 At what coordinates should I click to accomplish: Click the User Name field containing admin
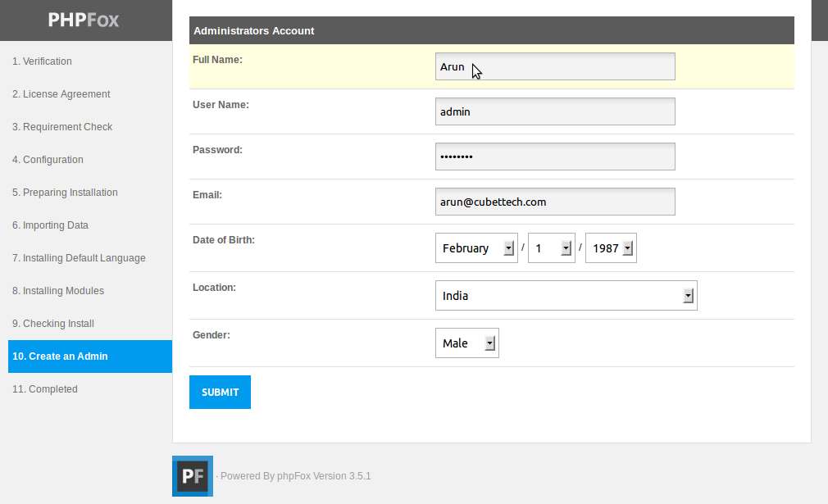[x=555, y=111]
